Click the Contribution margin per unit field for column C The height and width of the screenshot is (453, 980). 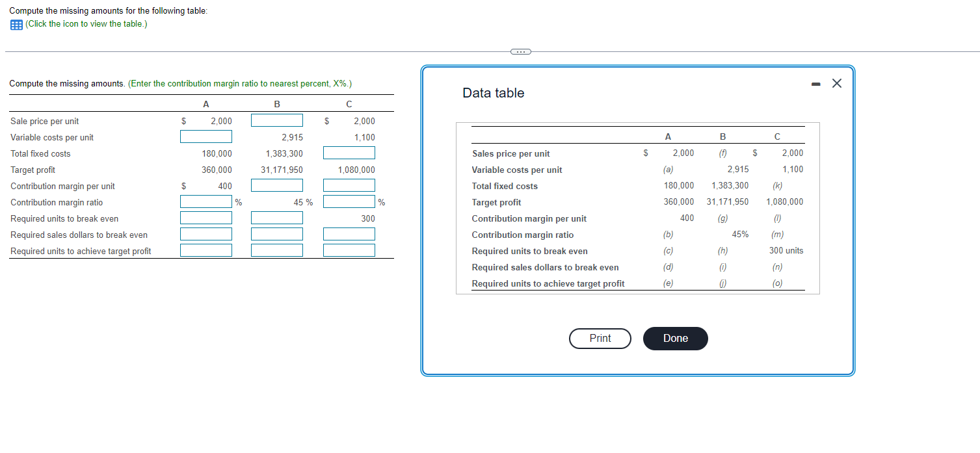click(349, 185)
